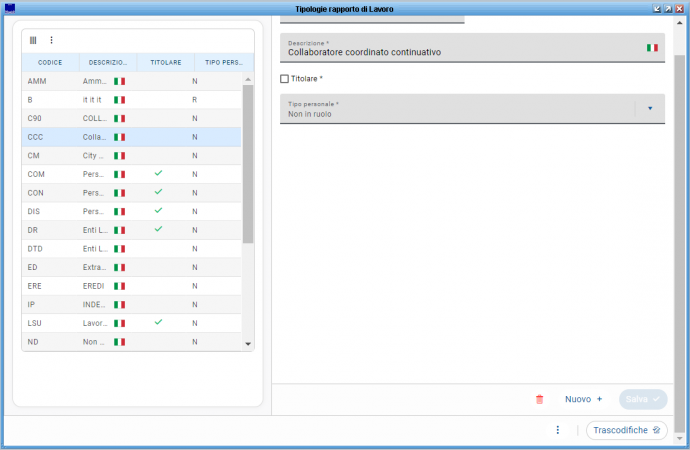Click the table scroll up arrow
690x450 pixels.
click(x=248, y=79)
